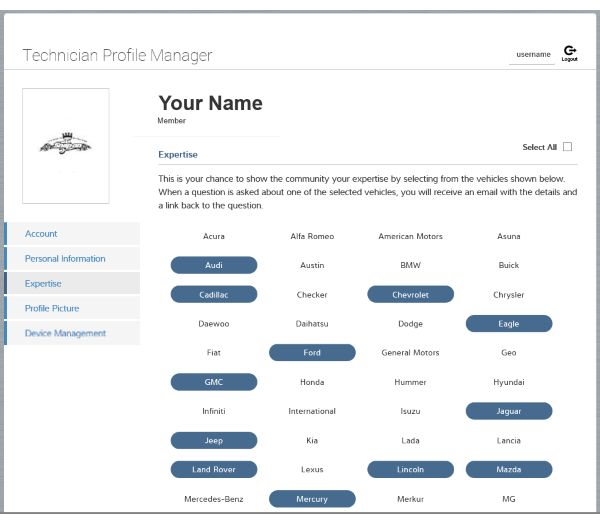Deselect the Audi expertise

pyautogui.click(x=214, y=266)
